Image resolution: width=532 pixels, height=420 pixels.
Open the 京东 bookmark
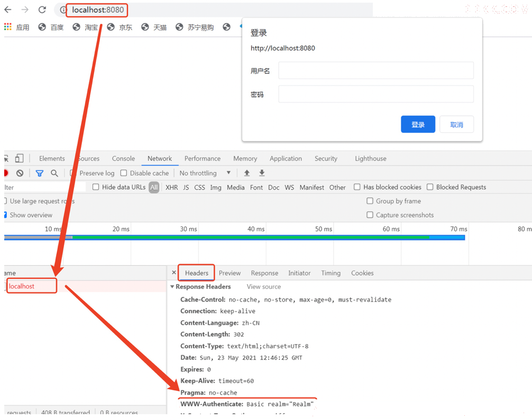tap(120, 27)
